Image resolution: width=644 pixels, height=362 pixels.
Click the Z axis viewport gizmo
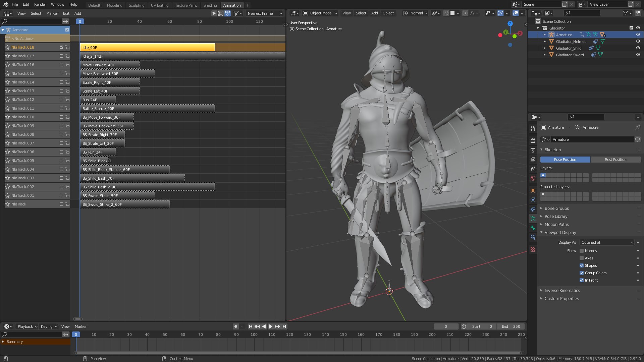[510, 23]
